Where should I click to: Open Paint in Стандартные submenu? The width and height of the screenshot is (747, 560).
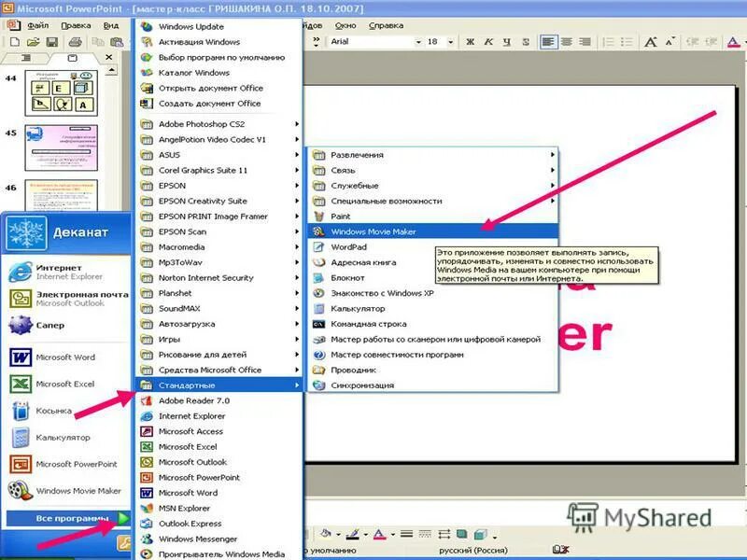click(432, 217)
